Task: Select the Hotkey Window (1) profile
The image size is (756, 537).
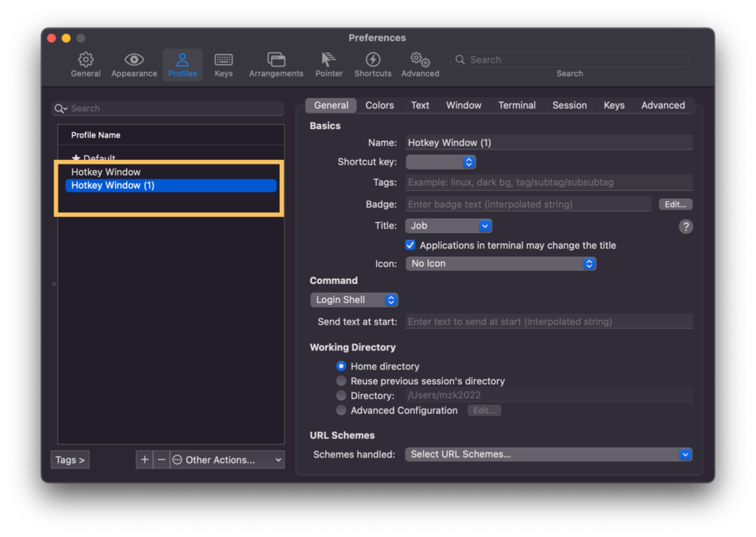Action: point(171,185)
